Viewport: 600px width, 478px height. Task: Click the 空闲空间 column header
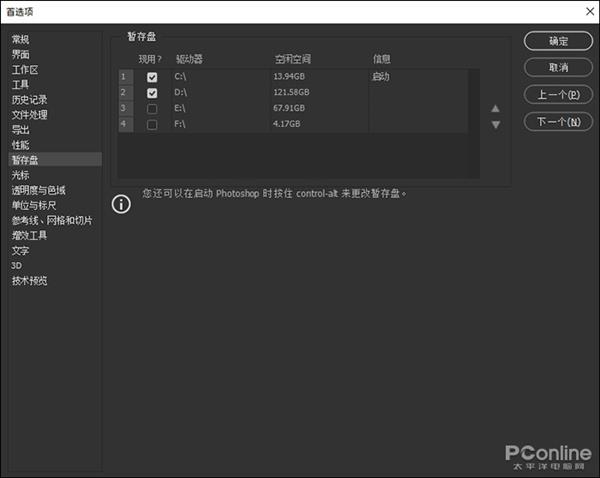pos(293,59)
